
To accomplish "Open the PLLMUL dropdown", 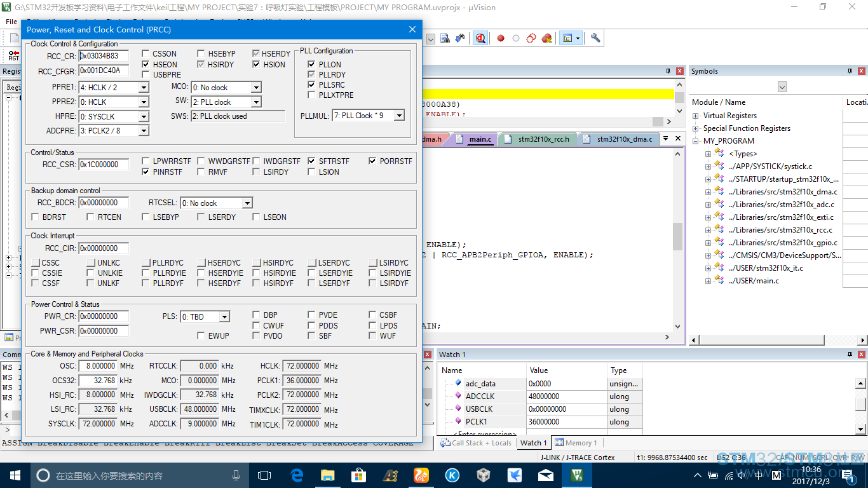I will click(399, 116).
